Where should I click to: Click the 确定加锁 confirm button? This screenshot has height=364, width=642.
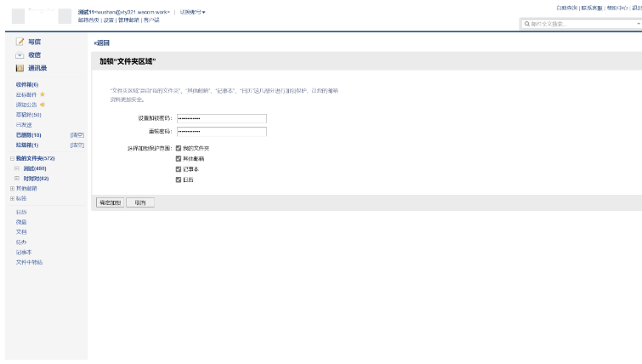111,203
